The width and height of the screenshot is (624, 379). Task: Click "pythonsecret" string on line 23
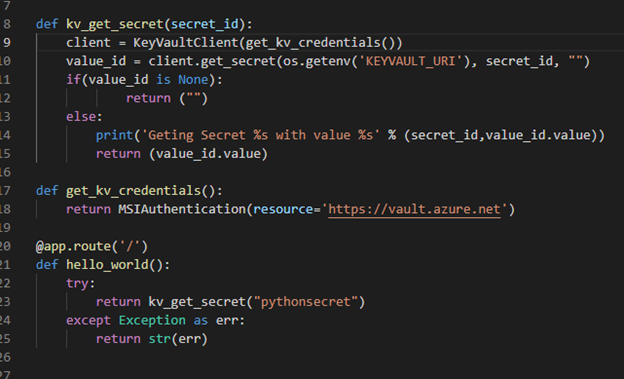pos(305,302)
